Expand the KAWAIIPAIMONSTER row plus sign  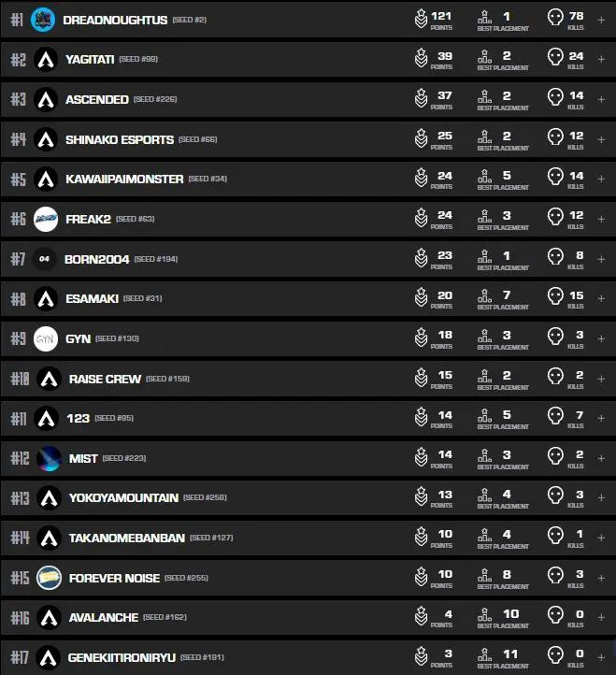pos(601,179)
